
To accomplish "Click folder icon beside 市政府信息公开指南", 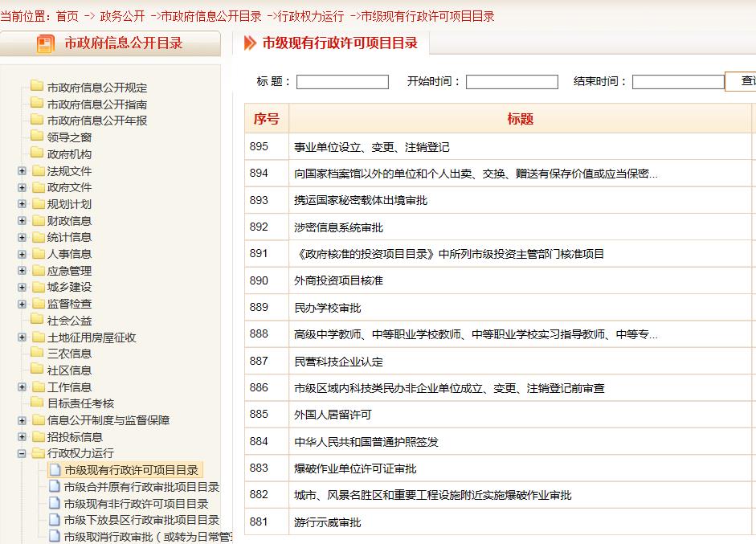I will [37, 103].
